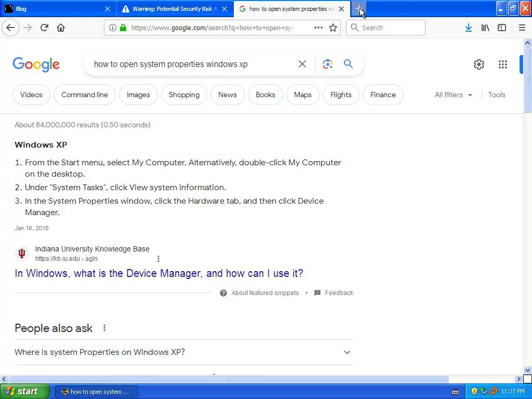Click the Indiana University Knowledge Base source
The height and width of the screenshot is (399, 532).
coord(92,249)
